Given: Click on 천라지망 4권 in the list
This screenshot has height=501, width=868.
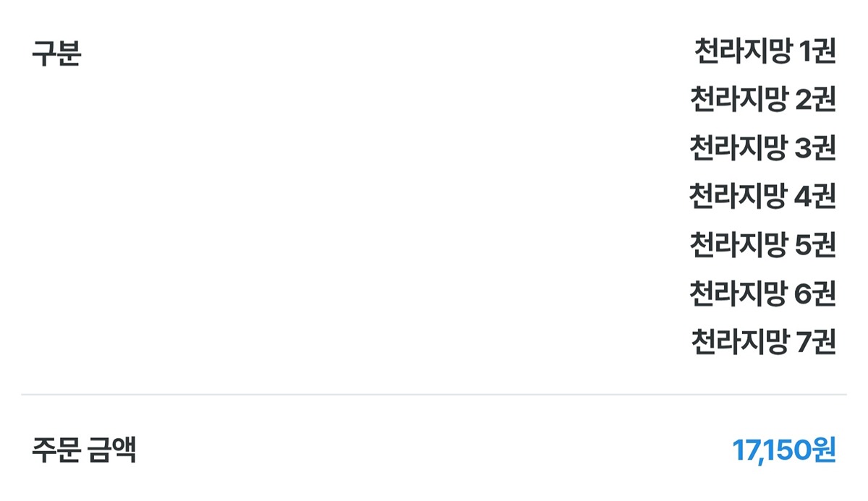Looking at the screenshot, I should 763,196.
